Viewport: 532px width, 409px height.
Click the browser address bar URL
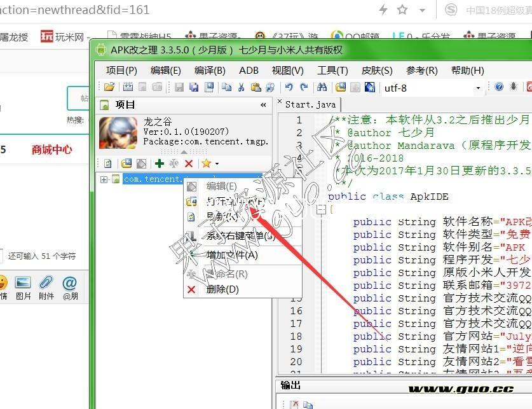(74, 10)
